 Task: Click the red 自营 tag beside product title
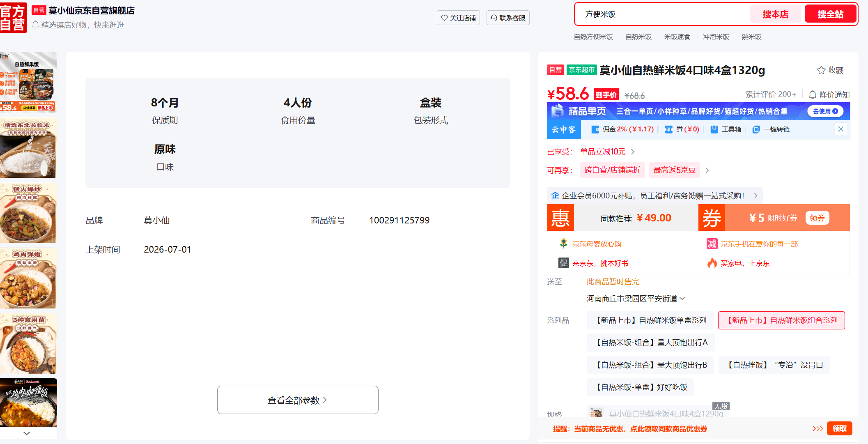(556, 70)
